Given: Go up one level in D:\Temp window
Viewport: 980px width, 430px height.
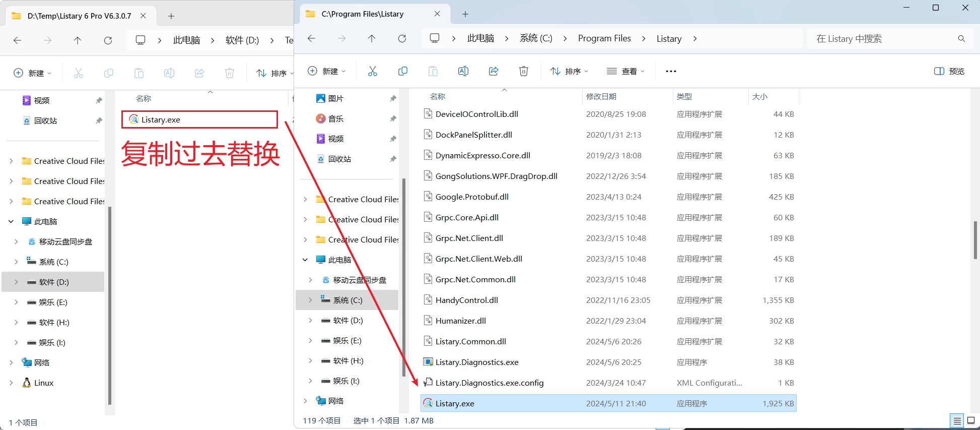Looking at the screenshot, I should click(78, 40).
